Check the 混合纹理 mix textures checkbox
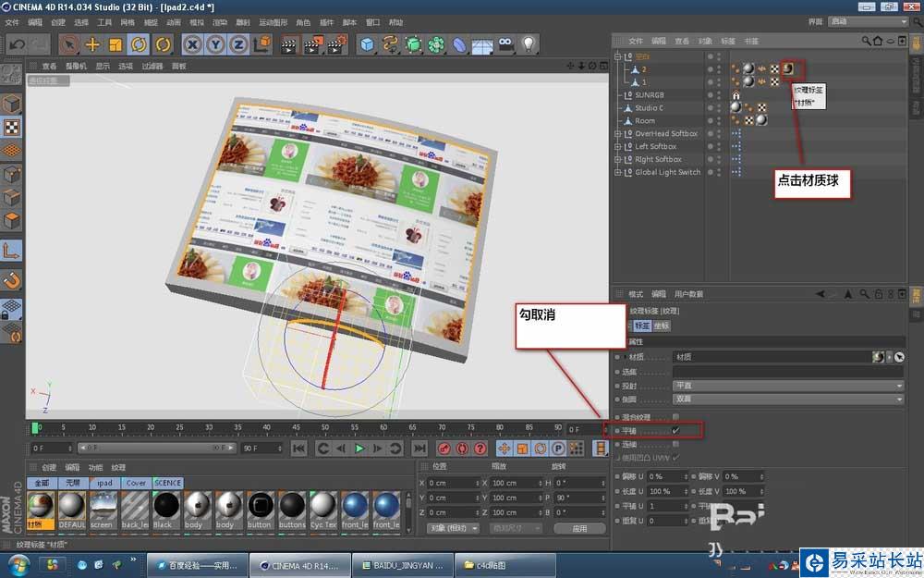Viewport: 924px width, 578px height. pyautogui.click(x=676, y=417)
